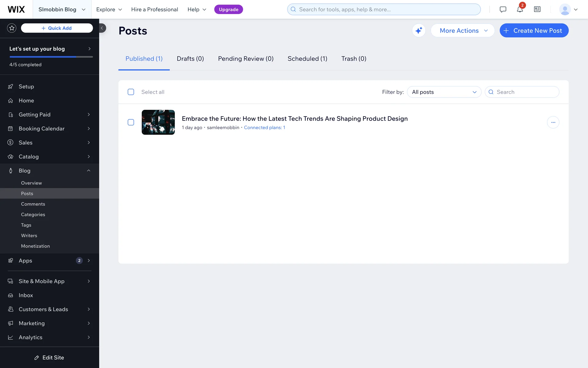The width and height of the screenshot is (588, 368).
Task: Open the chat messages icon
Action: coord(503,9)
